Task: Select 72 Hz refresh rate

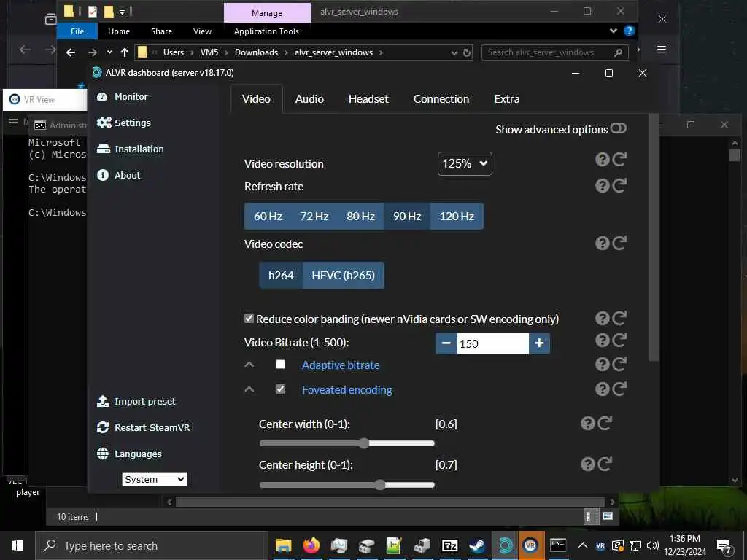Action: coord(314,217)
